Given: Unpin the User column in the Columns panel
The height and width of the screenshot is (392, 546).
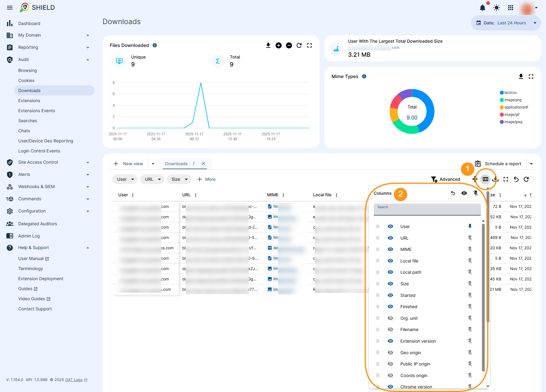Looking at the screenshot, I should pos(470,226).
